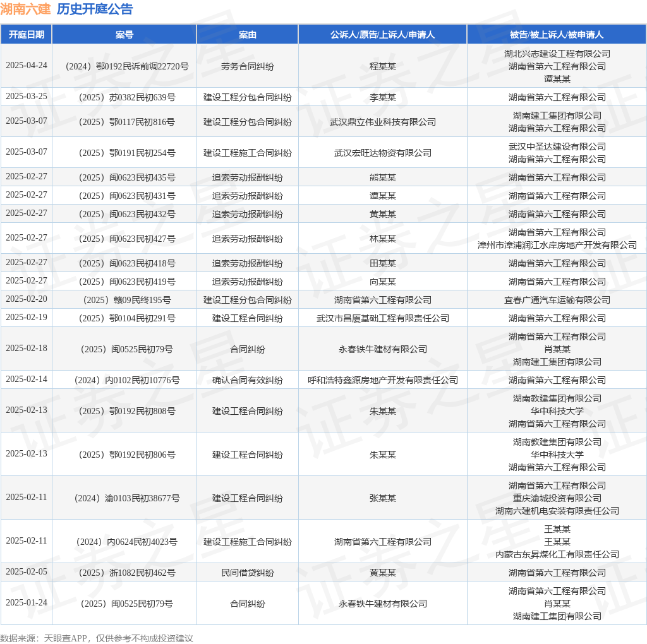Click defendant 武汉中圣达建设有限公司
Viewport: 647px width, 644px height.
click(557, 146)
